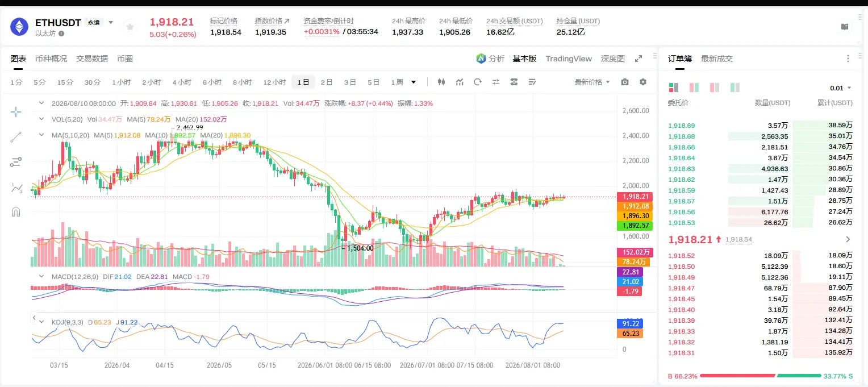Open the chart adjustment sliders icon in toolbar
The height and width of the screenshot is (387, 868).
pos(496,82)
